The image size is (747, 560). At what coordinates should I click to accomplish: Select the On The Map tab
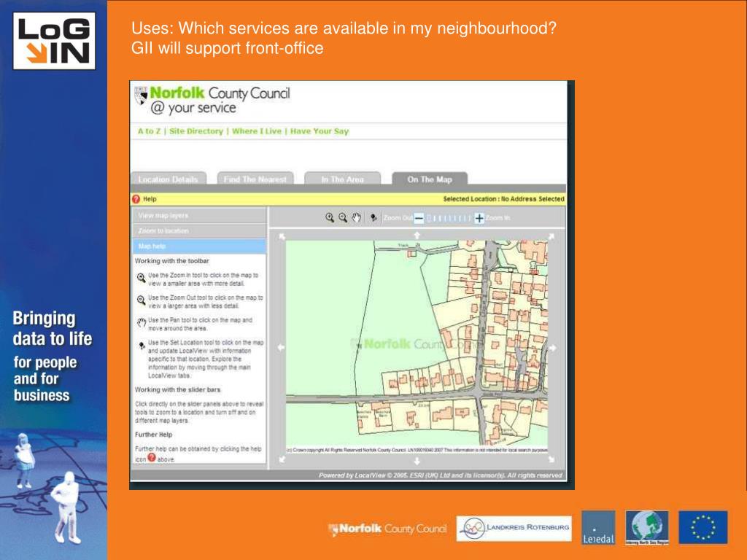430,179
